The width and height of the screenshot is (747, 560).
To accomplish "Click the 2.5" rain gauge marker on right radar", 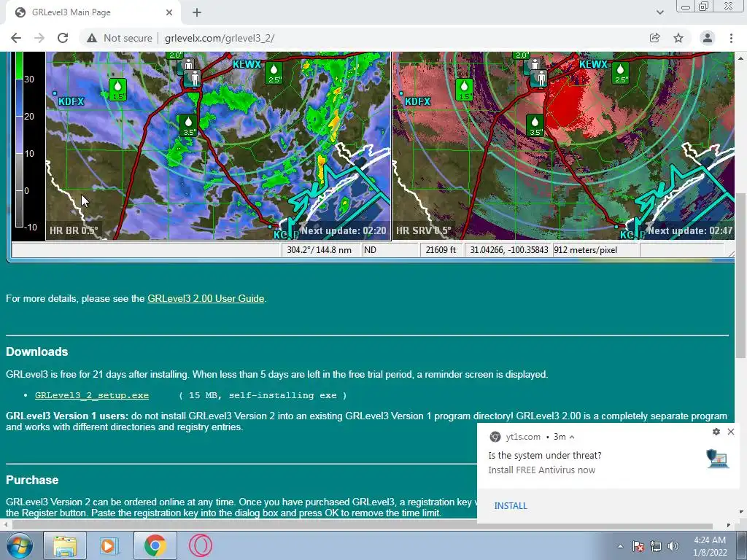I will pyautogui.click(x=620, y=73).
